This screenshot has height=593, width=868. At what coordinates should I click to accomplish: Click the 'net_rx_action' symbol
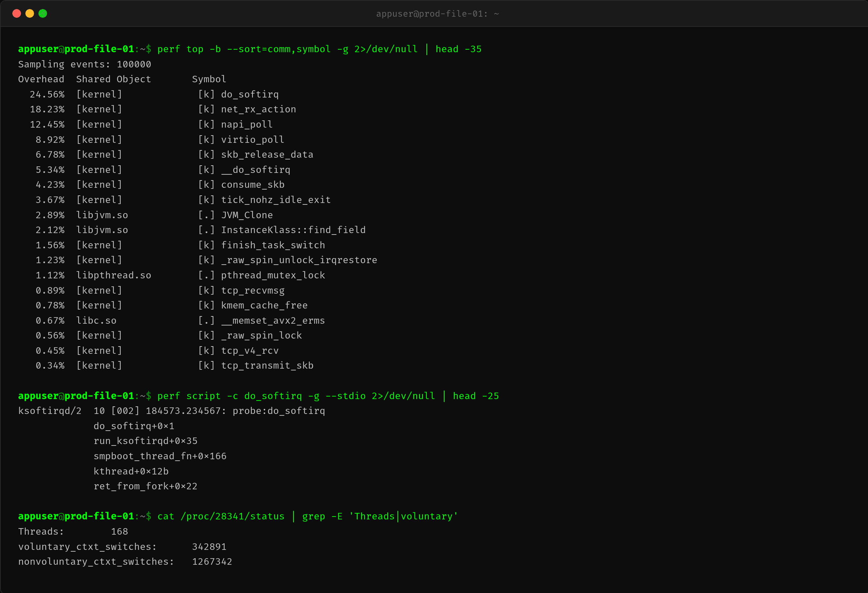coord(258,109)
